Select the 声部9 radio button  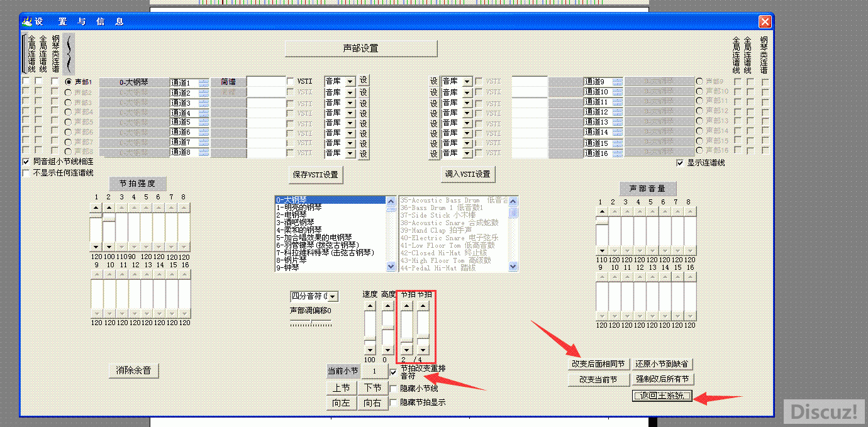tap(699, 81)
